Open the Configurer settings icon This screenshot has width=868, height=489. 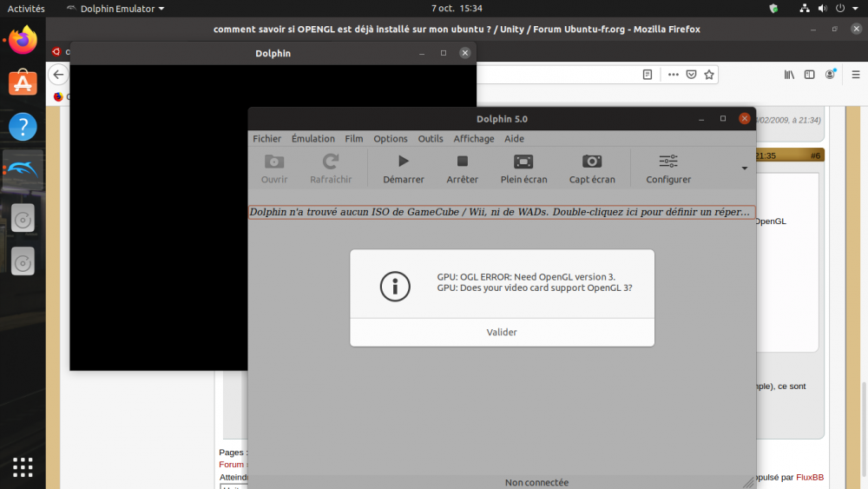pyautogui.click(x=668, y=169)
